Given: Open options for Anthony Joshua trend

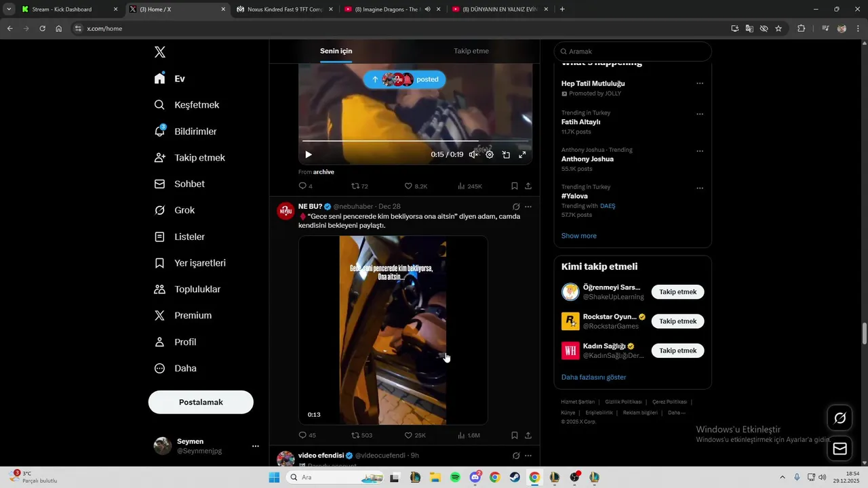Looking at the screenshot, I should pyautogui.click(x=700, y=151).
